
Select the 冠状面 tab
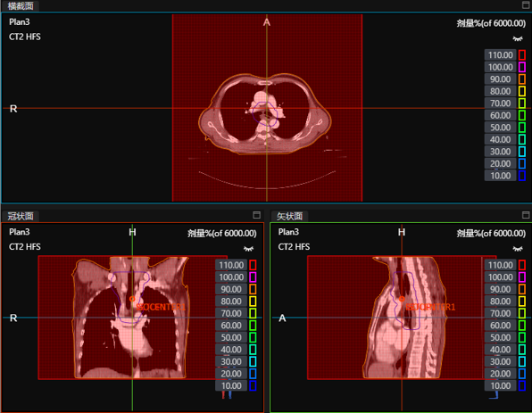[x=21, y=216]
